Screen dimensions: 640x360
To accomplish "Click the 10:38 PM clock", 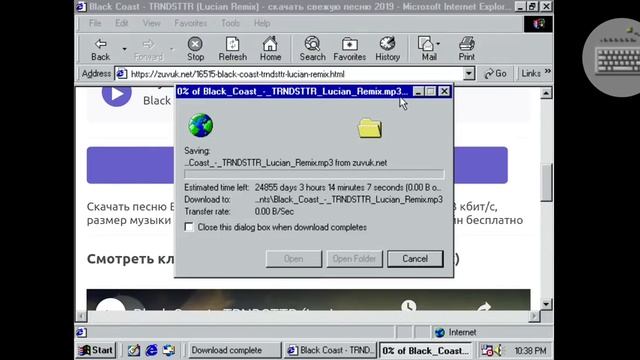I will (x=530, y=351).
